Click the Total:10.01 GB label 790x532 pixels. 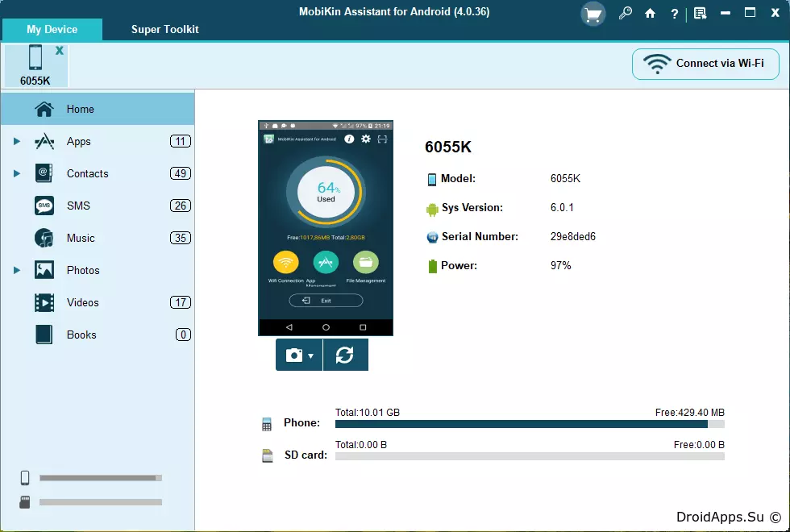click(x=368, y=413)
